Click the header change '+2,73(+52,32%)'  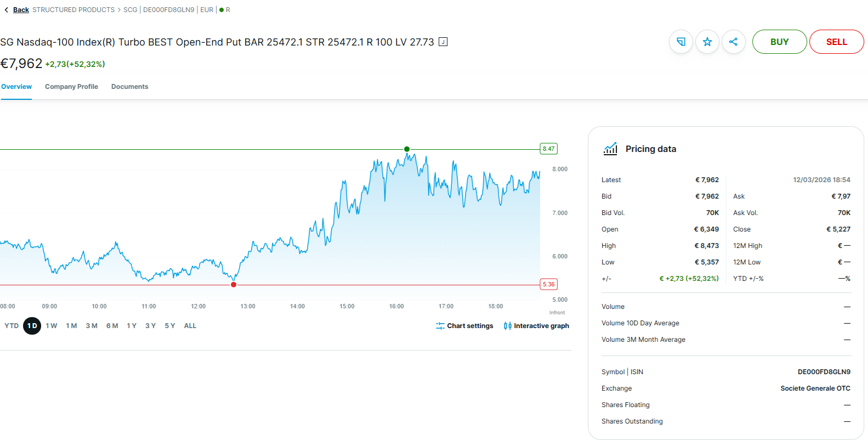coord(75,64)
